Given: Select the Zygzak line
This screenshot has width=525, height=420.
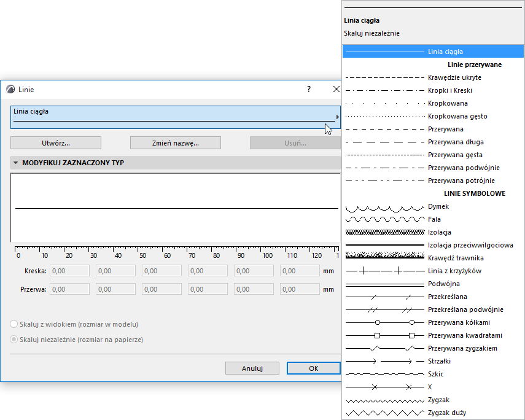Looking at the screenshot, I should coord(433,400).
